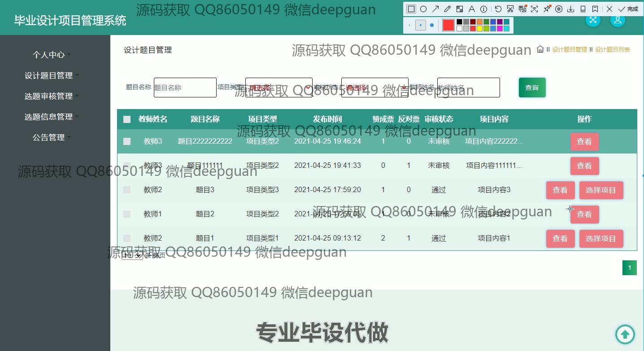Open the 审核状态 filter dropdown

[x=374, y=88]
